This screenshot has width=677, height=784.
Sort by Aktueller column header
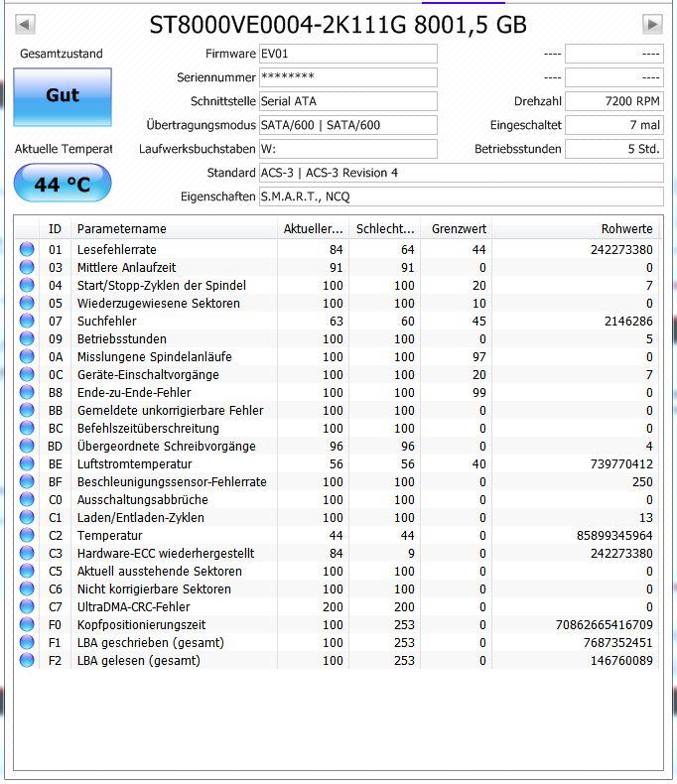pos(313,229)
